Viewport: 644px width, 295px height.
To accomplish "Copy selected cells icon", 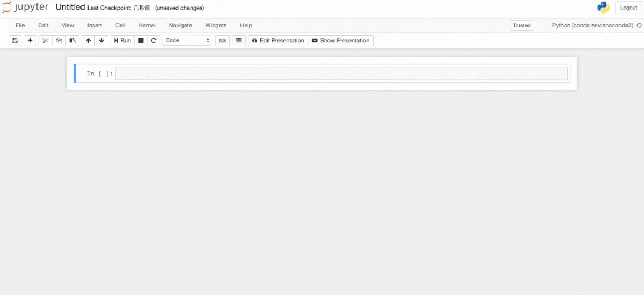I will click(59, 40).
